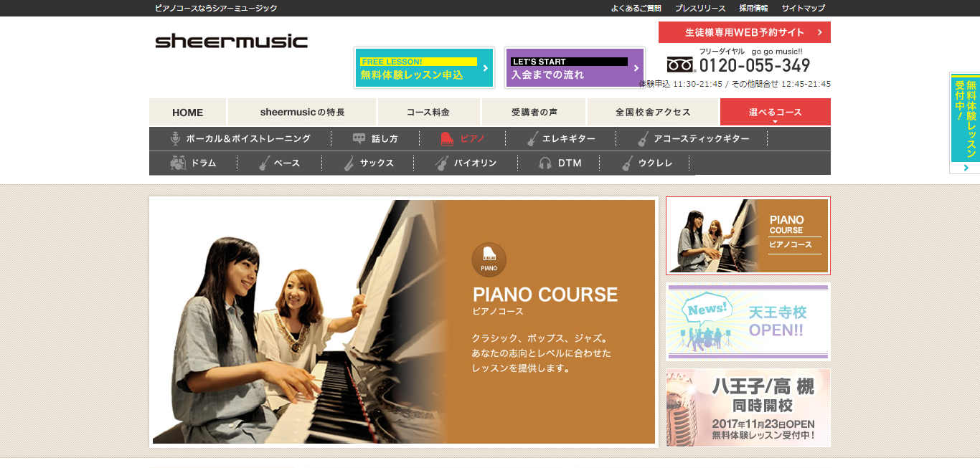Click the headphones icon for DTM
The image size is (980, 468).
545,163
